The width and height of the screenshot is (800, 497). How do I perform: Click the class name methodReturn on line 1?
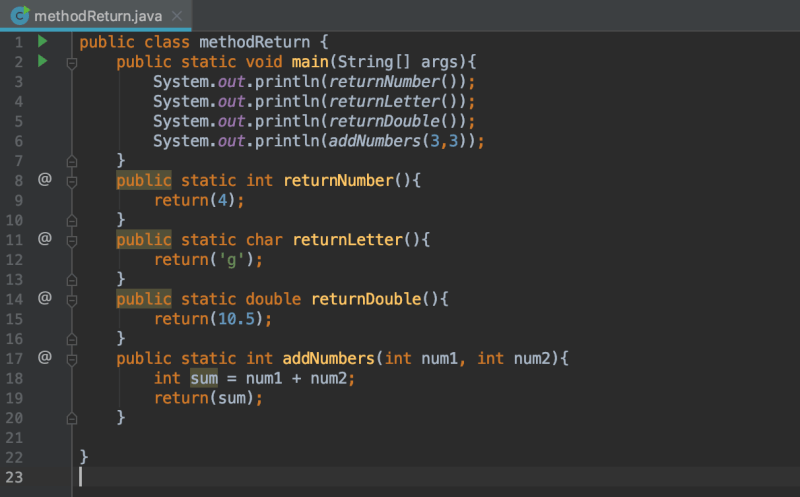coord(255,42)
